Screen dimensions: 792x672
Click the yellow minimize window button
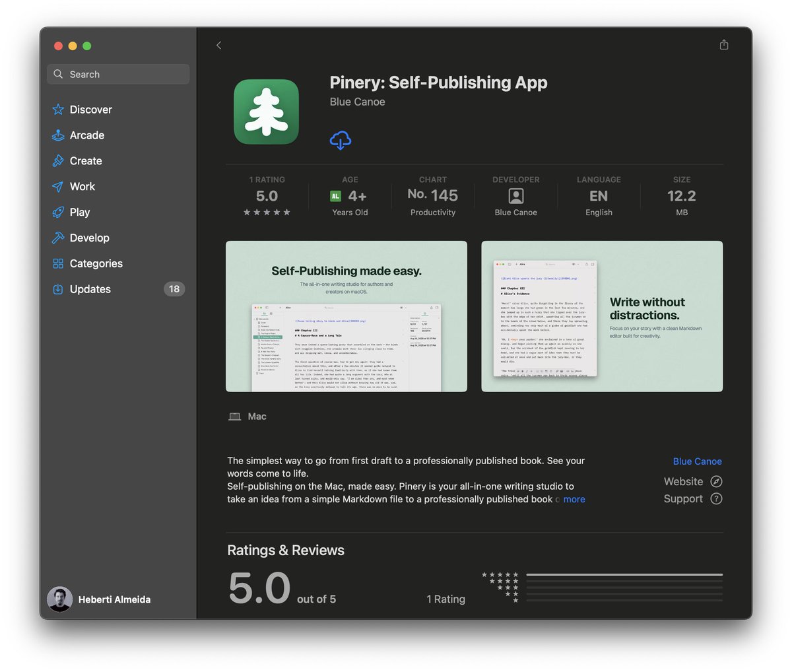[x=73, y=46]
